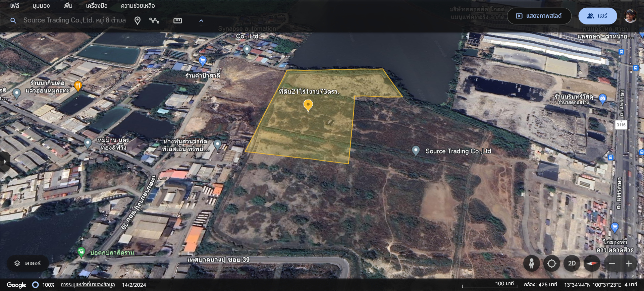The width and height of the screenshot is (644, 291).
Task: Click the 3116 road number shield
Action: click(621, 125)
